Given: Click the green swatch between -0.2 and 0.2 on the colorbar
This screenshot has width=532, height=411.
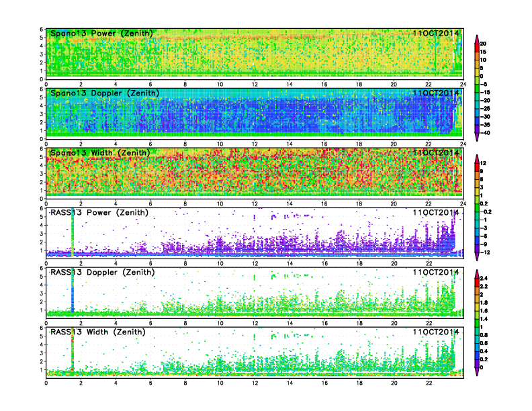Looking at the screenshot, I should pos(477,208).
